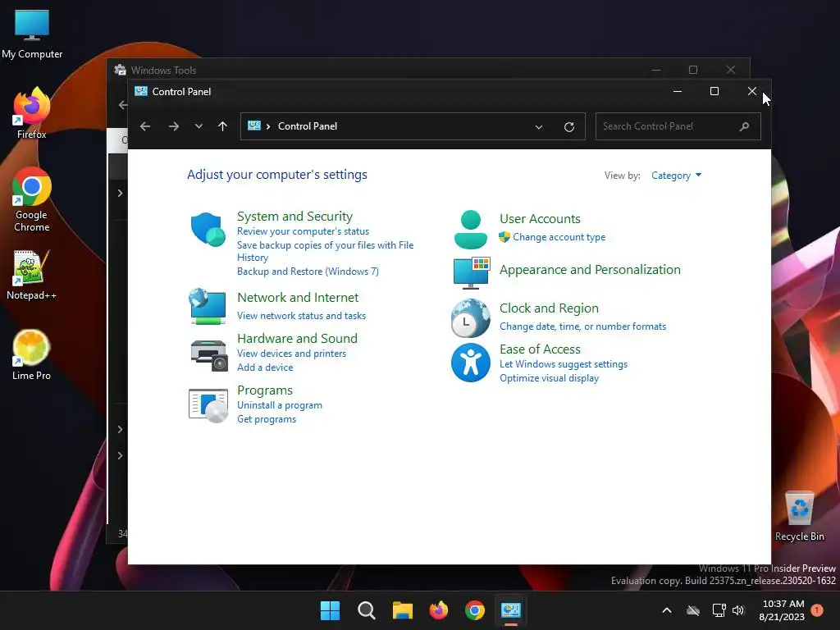The width and height of the screenshot is (840, 630).
Task: Open View devices and printers
Action: (x=291, y=354)
